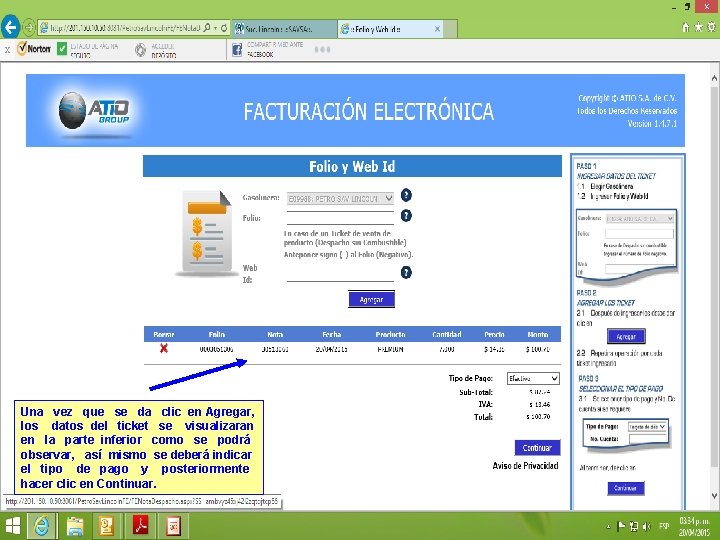Viewport: 720px width, 540px height.
Task: Open favorites star icon
Action: pos(698,28)
